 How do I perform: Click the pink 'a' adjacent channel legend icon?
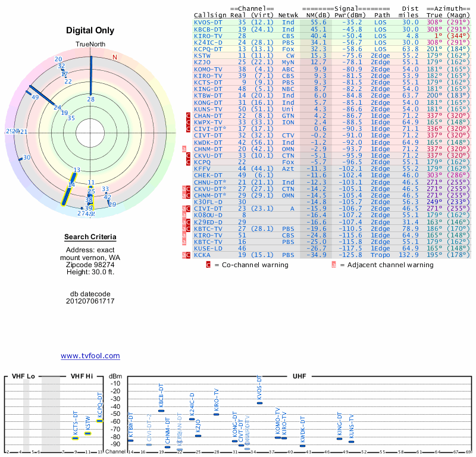click(x=334, y=265)
